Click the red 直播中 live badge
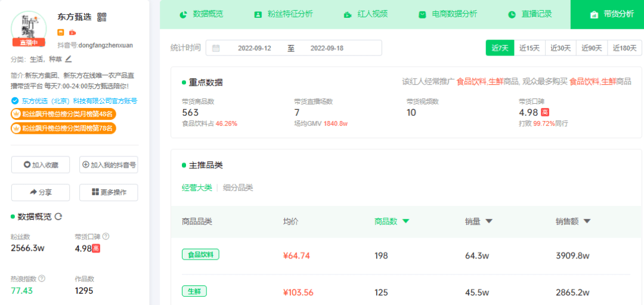This screenshot has width=644, height=305. click(x=29, y=42)
